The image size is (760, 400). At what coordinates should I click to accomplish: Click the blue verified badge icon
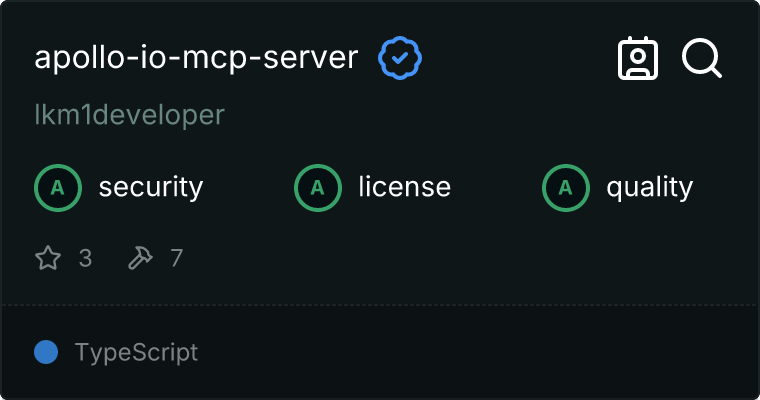(x=400, y=58)
